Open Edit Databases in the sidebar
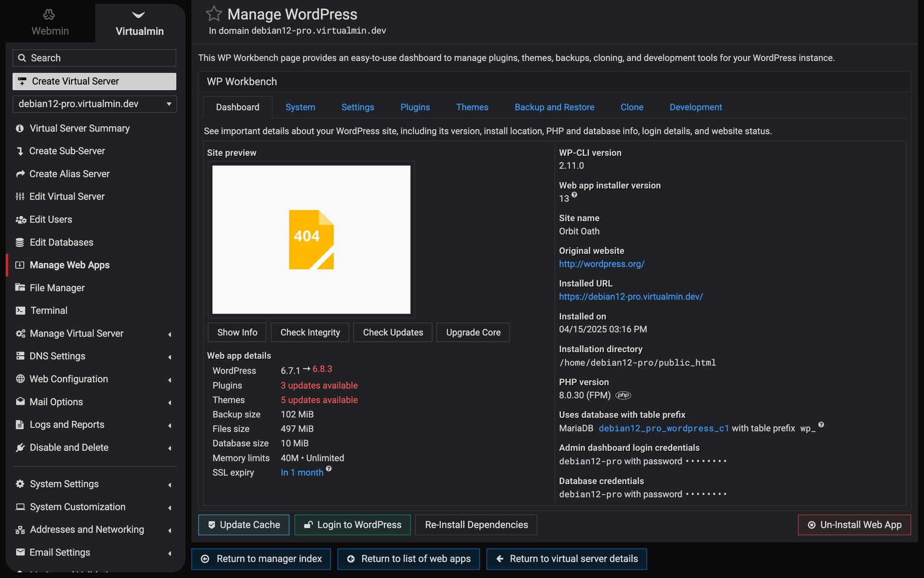Image resolution: width=924 pixels, height=578 pixels. point(61,242)
